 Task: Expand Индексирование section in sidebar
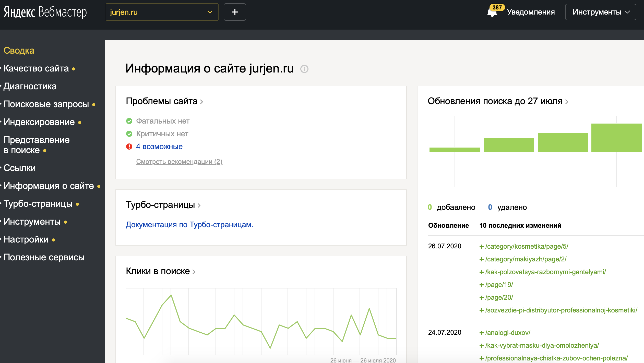pos(39,122)
